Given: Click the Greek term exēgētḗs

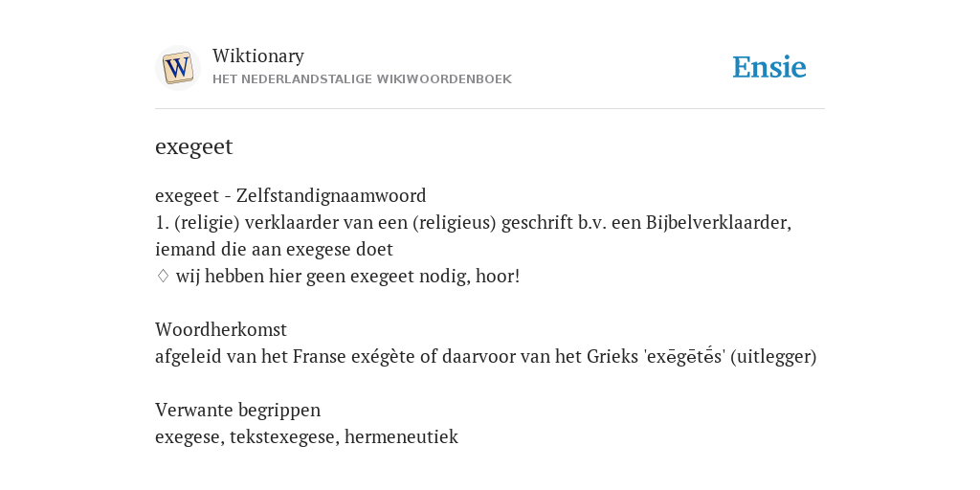Looking at the screenshot, I should click(x=684, y=357).
